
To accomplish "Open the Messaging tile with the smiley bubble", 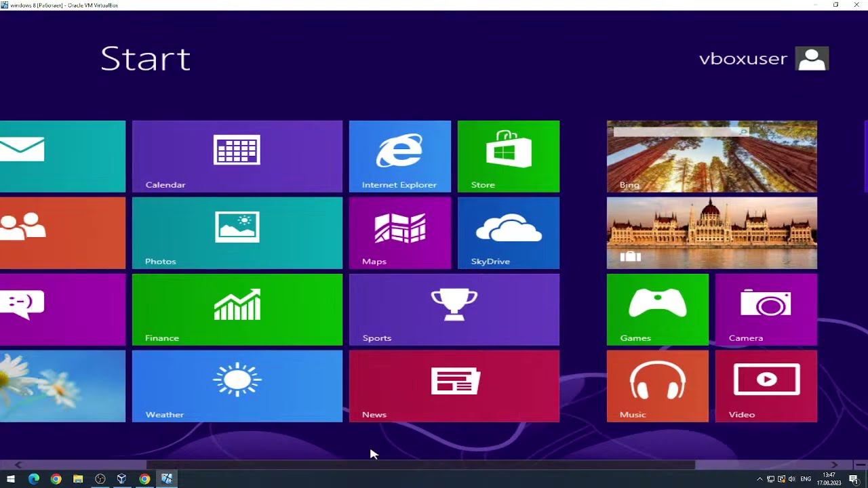I will click(62, 309).
